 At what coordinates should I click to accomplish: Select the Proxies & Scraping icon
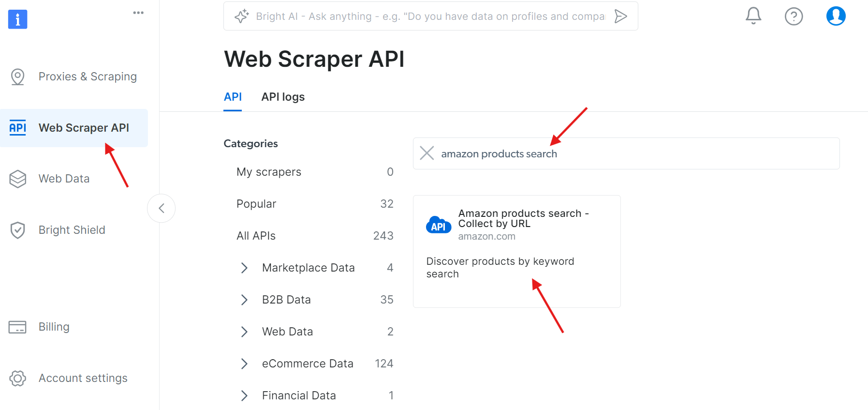[x=18, y=76]
